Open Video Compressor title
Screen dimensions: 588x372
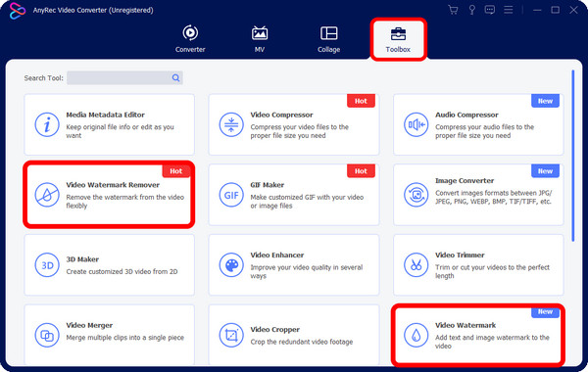[281, 115]
